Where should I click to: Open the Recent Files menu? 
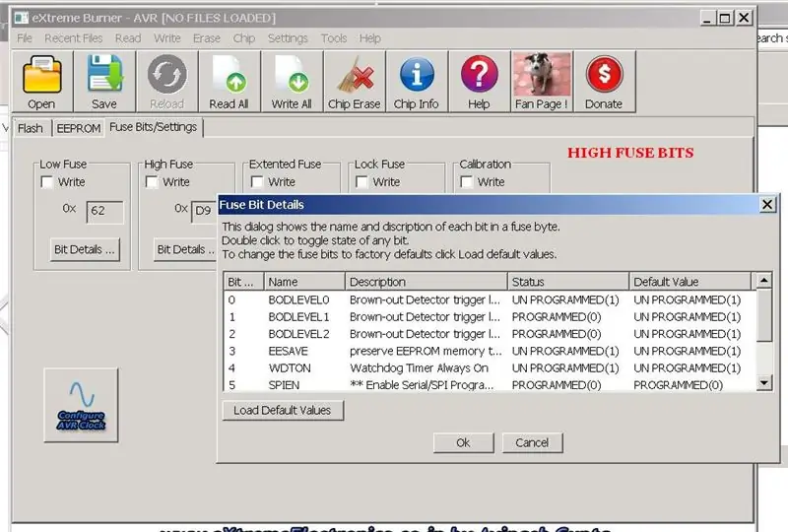click(73, 38)
